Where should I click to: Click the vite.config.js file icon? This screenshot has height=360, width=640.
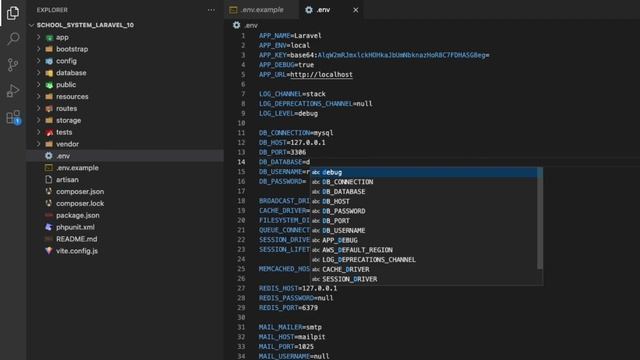(49, 251)
